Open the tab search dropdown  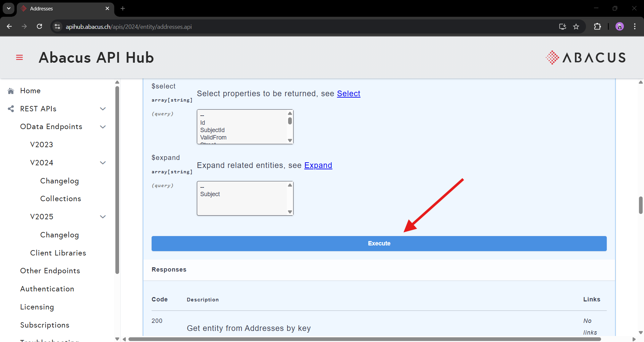coord(9,8)
